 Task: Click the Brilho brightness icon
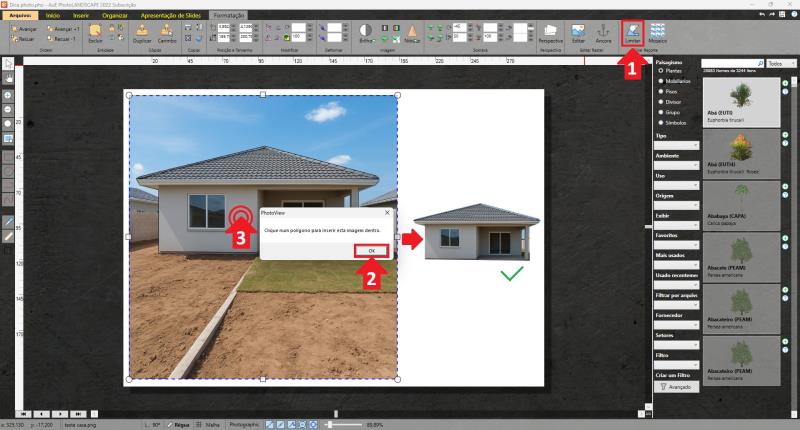pyautogui.click(x=366, y=34)
